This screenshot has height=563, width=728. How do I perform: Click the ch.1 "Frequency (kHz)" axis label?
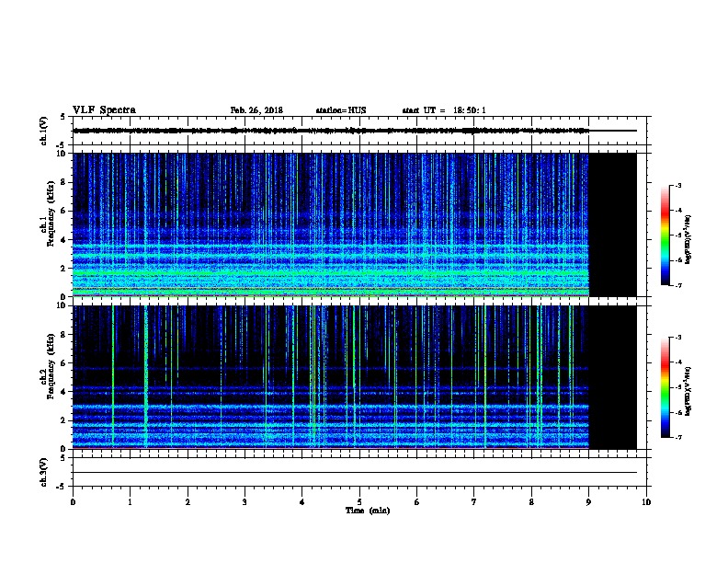(51, 214)
